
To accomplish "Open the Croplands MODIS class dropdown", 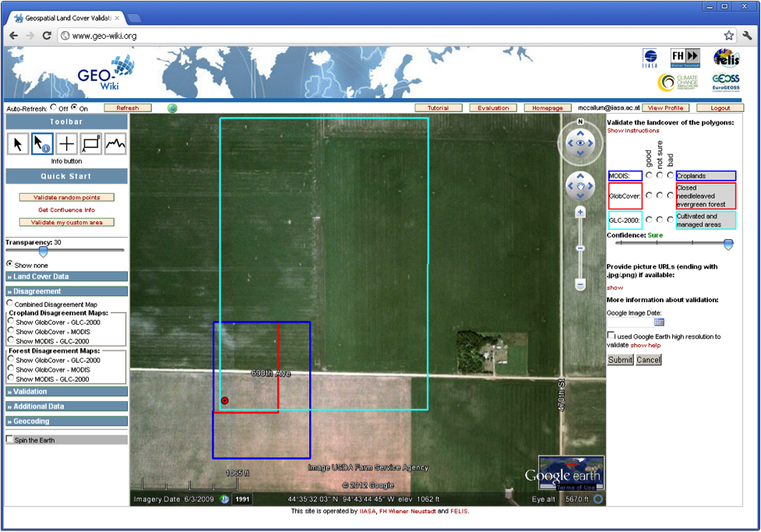I will (x=706, y=176).
